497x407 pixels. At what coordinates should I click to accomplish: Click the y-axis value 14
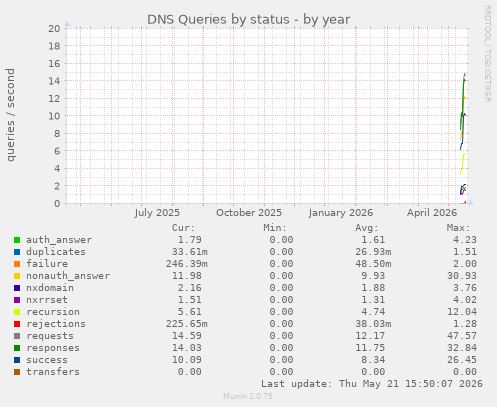[54, 81]
